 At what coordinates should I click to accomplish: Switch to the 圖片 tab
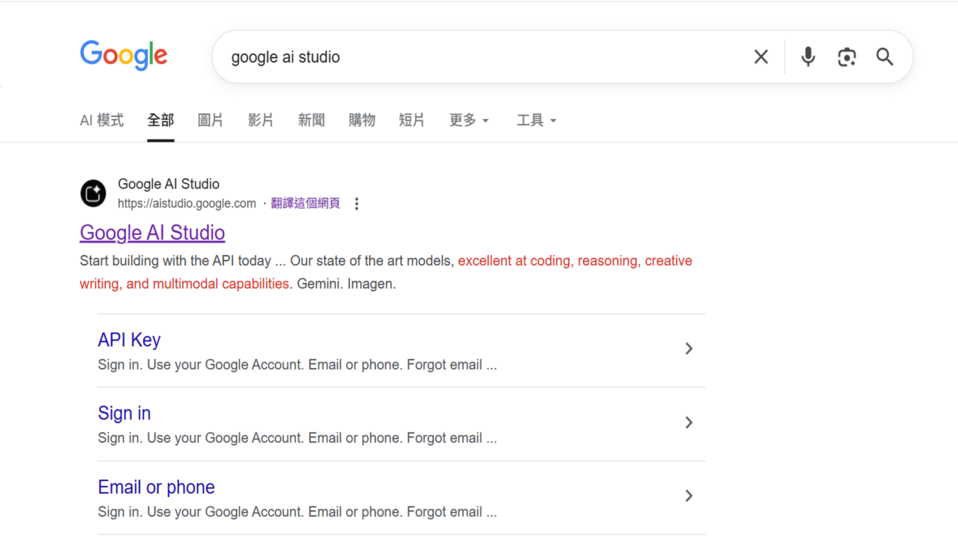pos(210,120)
